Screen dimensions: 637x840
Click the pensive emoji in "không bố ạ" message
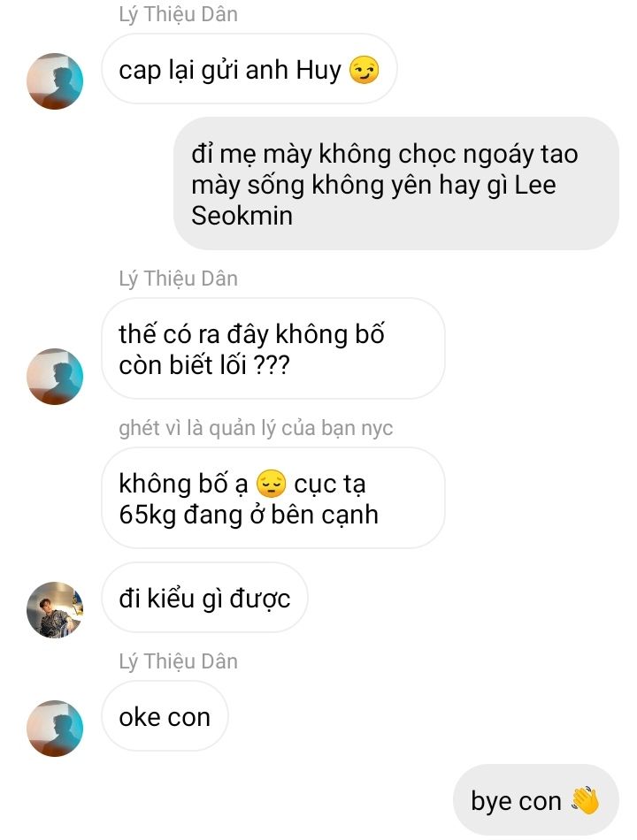tap(271, 484)
